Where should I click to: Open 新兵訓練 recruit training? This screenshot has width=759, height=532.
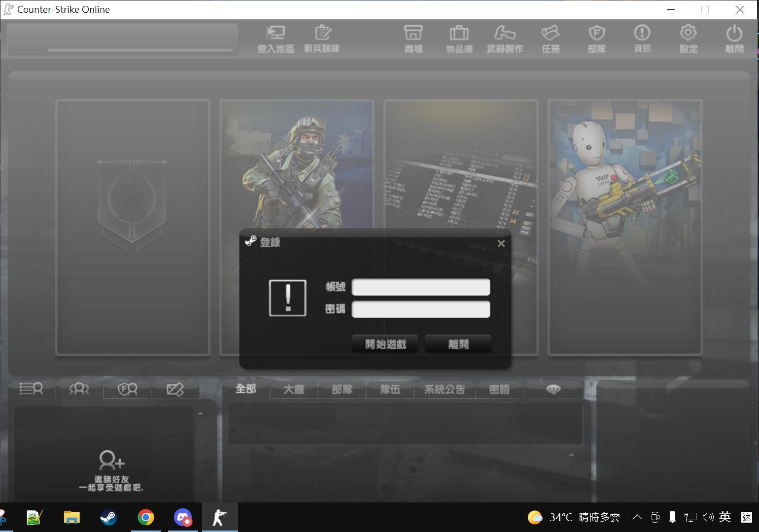[323, 38]
